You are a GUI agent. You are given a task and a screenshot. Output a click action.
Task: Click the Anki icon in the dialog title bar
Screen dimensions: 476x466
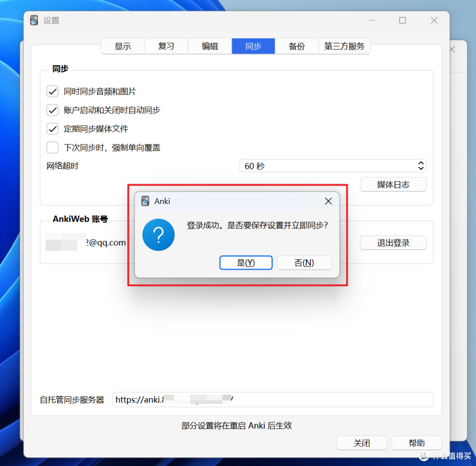tap(145, 201)
